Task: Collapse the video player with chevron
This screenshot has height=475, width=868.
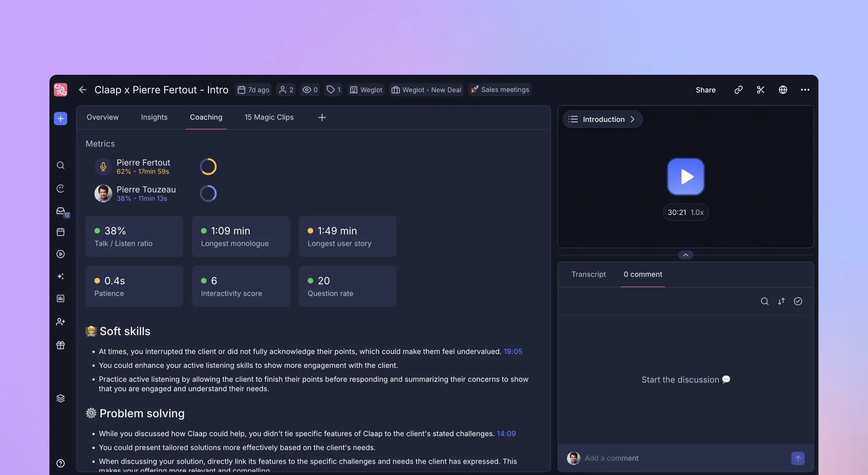Action: pos(685,255)
